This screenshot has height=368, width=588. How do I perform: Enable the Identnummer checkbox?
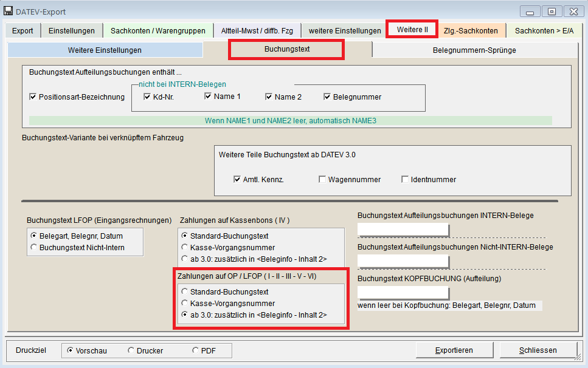point(404,179)
